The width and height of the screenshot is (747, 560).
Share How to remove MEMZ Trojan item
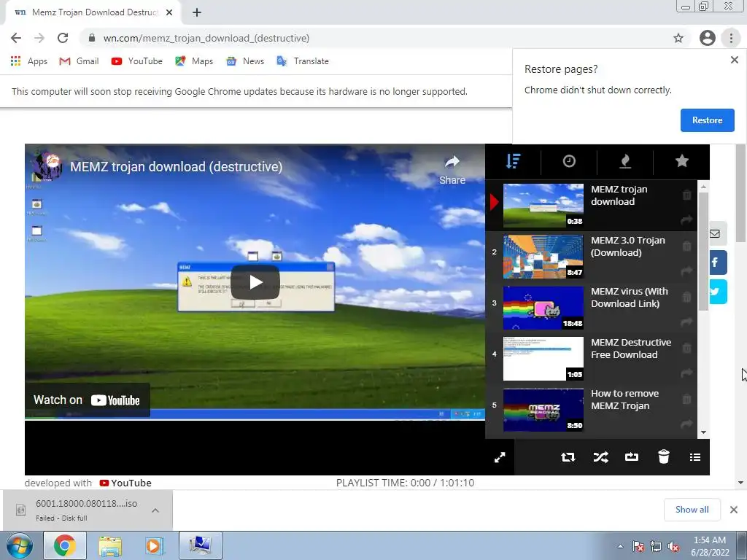click(x=686, y=424)
